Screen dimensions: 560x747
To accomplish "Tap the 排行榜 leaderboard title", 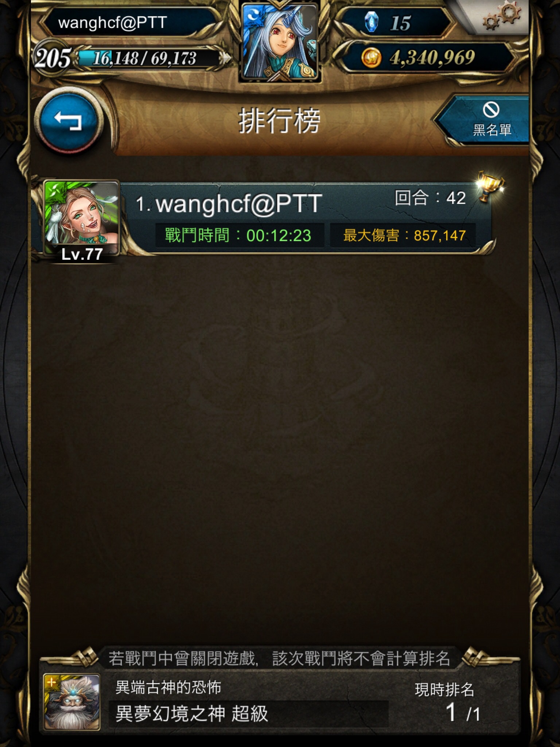I will (279, 121).
